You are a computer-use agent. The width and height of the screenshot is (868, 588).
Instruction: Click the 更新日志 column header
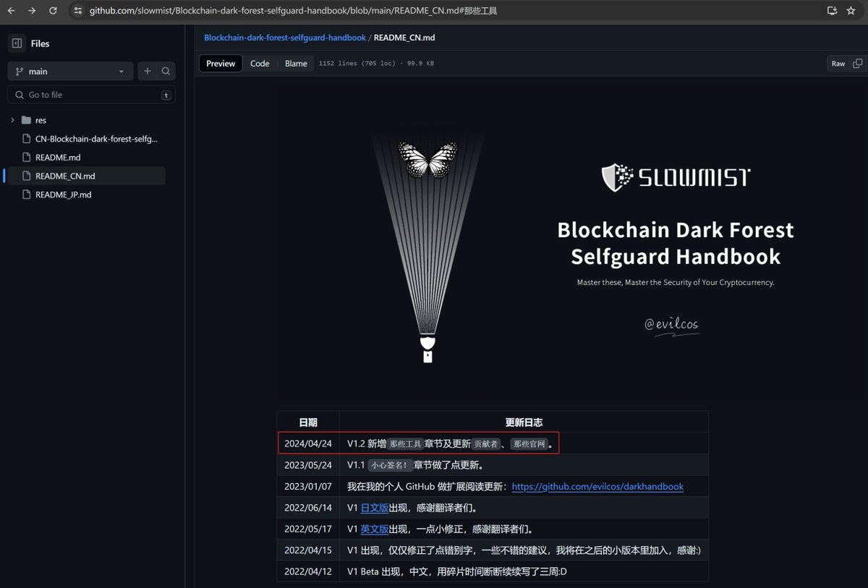point(524,422)
